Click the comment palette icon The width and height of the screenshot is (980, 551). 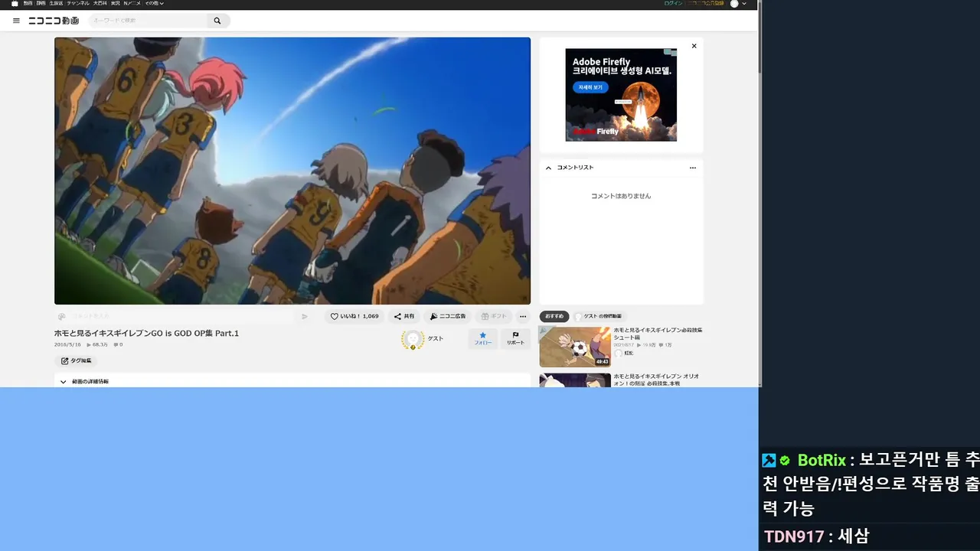[x=61, y=316]
